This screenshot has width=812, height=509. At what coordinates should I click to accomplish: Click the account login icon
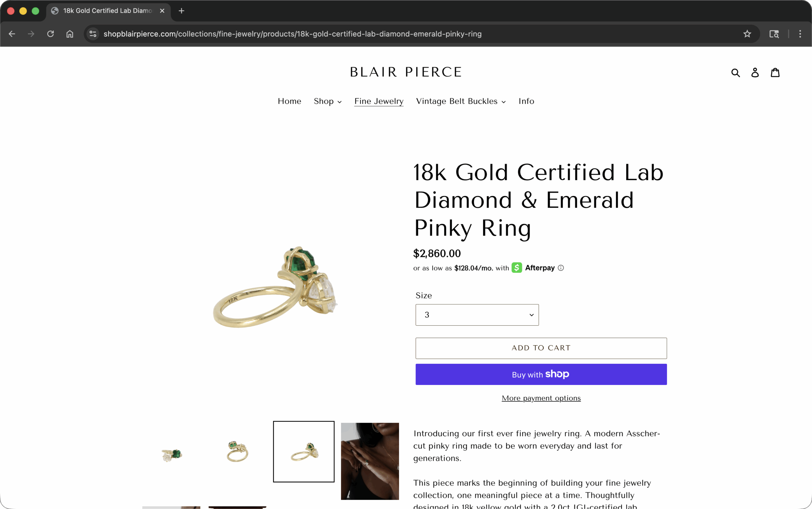click(x=755, y=72)
